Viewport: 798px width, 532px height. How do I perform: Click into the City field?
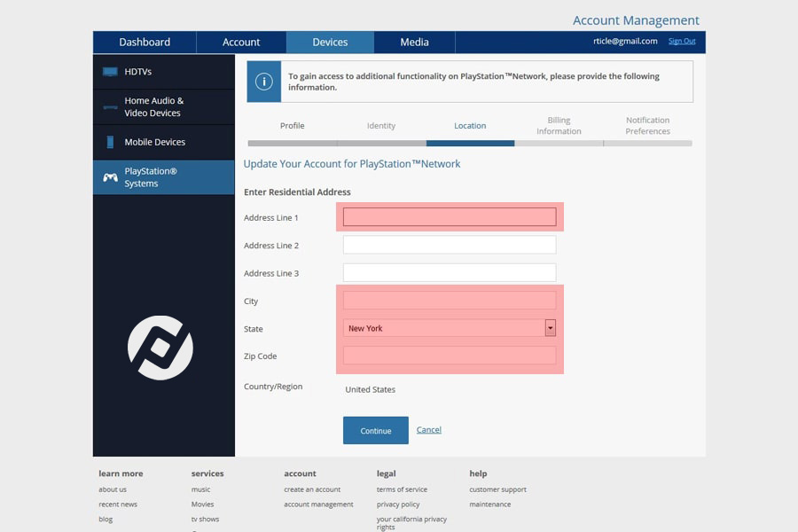(450, 301)
